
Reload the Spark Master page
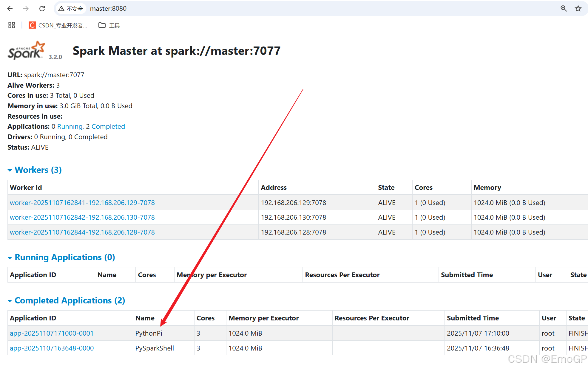[x=42, y=9]
